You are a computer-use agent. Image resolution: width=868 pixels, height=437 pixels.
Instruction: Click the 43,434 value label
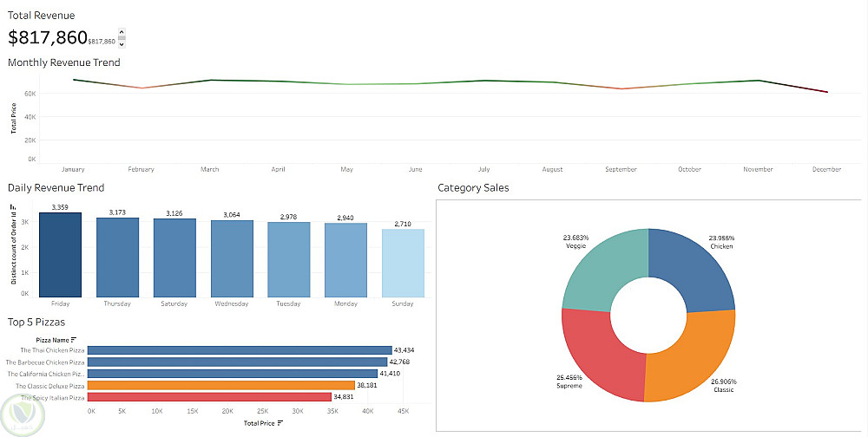[404, 350]
